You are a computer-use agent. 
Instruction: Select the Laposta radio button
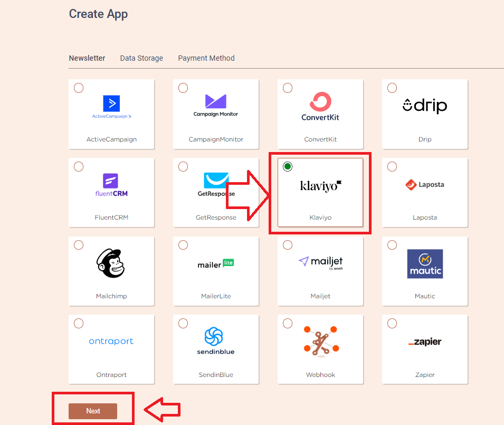(392, 166)
